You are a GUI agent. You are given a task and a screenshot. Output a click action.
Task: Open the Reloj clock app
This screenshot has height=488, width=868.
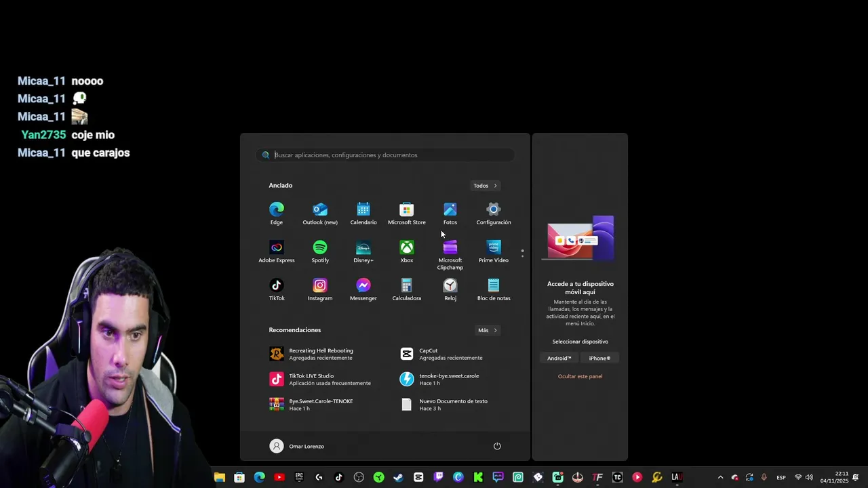[450, 289]
